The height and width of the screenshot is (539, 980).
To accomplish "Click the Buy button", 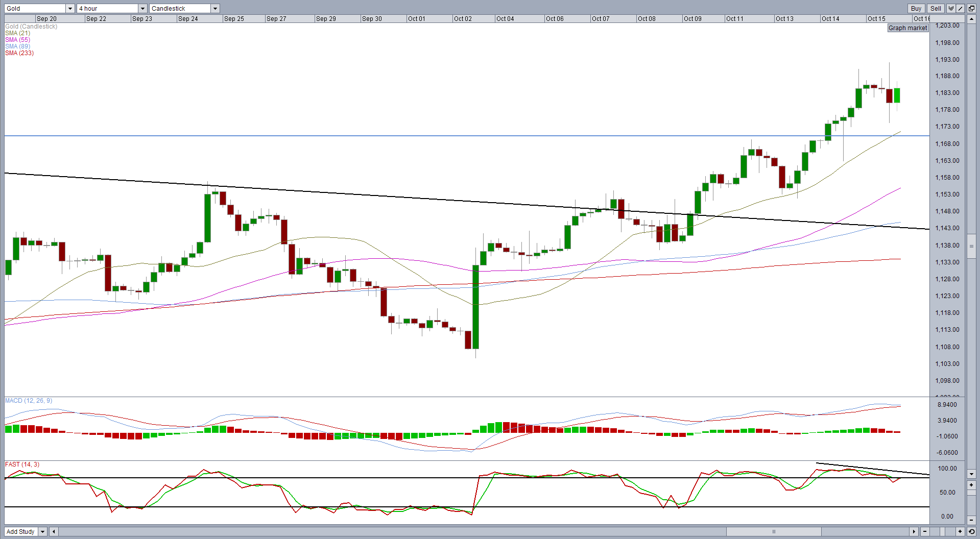I will coord(916,9).
